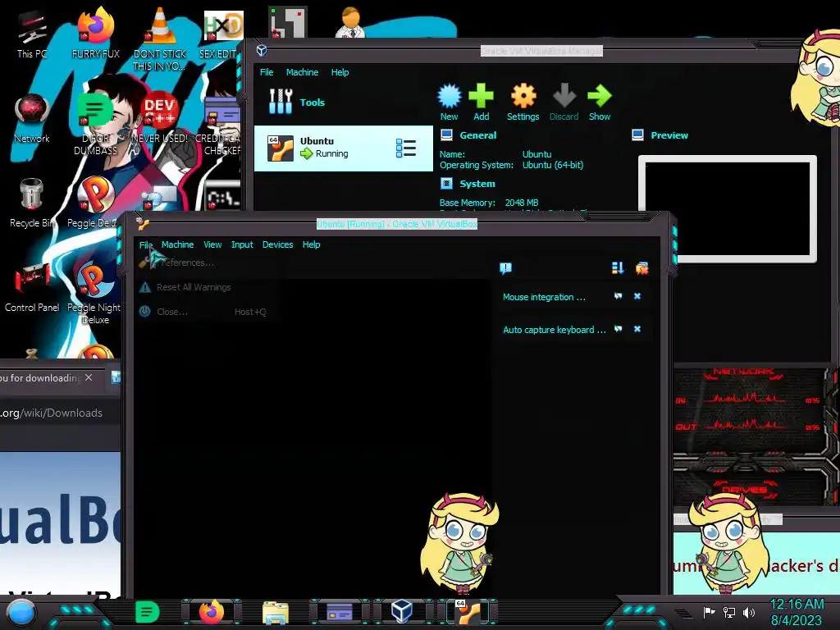Screen dimensions: 840x630
Task: Click green chat app icon on taskbar
Action: point(147,612)
